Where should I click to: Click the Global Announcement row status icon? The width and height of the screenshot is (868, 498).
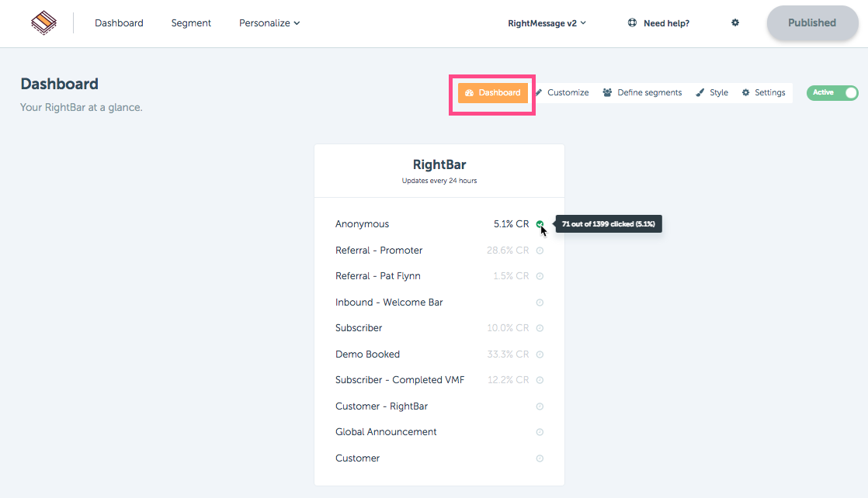(540, 432)
